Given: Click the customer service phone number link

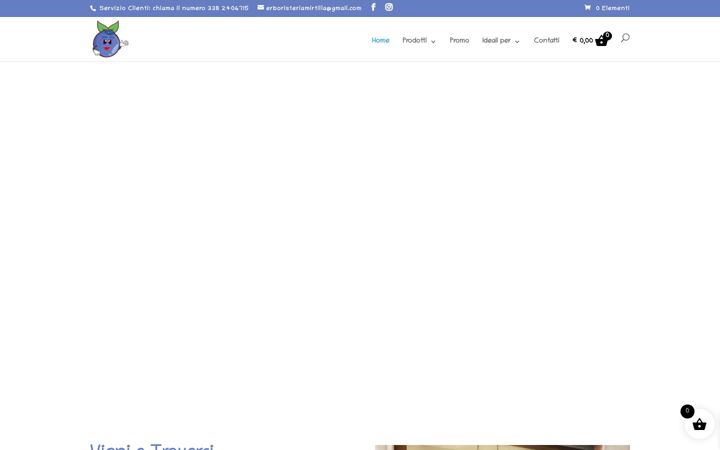Looking at the screenshot, I should click(x=174, y=8).
